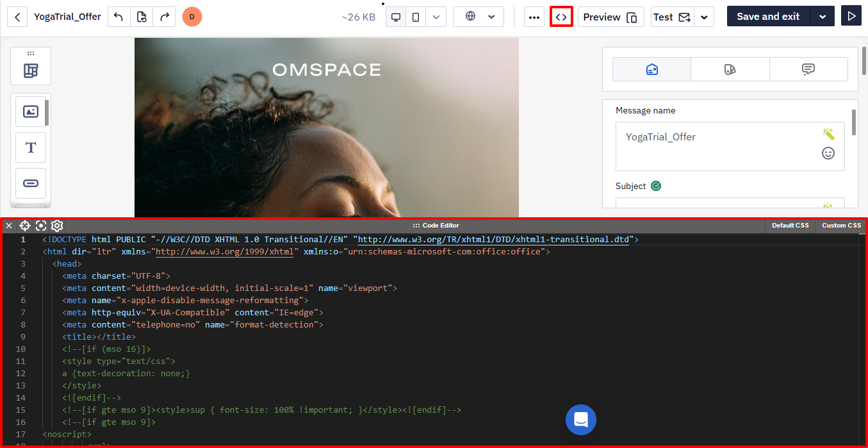
Task: Click code line 1 DOCTYPE declaration
Action: pyautogui.click(x=340, y=239)
